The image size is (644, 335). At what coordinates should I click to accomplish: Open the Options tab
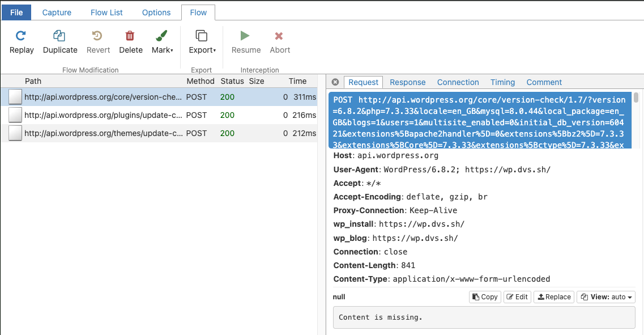[156, 12]
